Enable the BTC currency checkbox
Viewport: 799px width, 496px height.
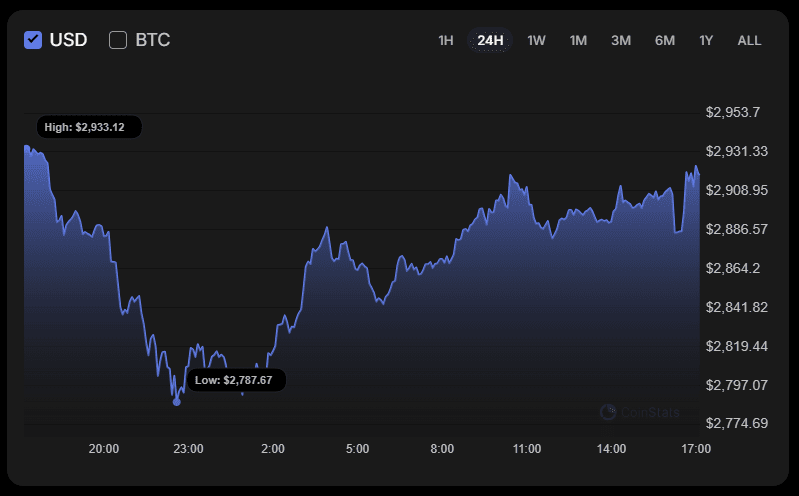tap(118, 40)
